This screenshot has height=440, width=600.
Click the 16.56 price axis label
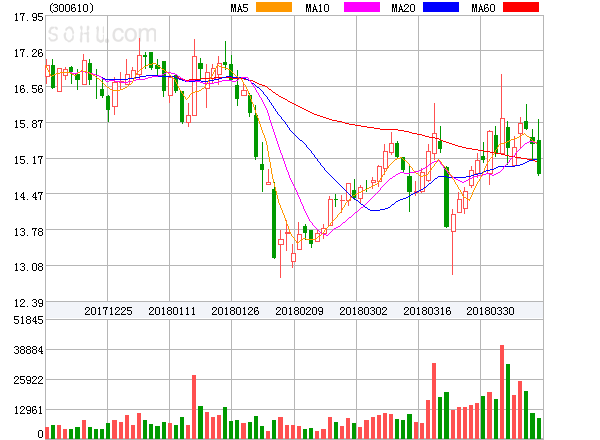29,89
